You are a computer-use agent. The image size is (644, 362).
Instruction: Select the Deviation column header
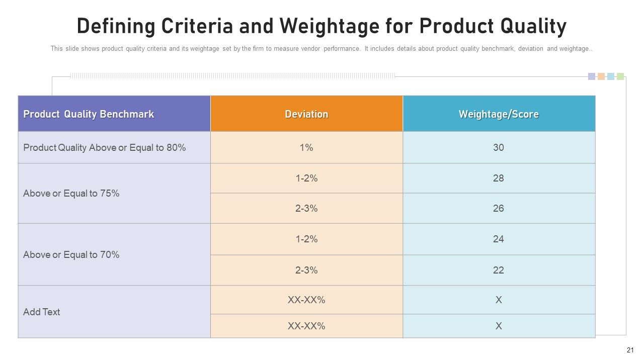[x=306, y=114]
